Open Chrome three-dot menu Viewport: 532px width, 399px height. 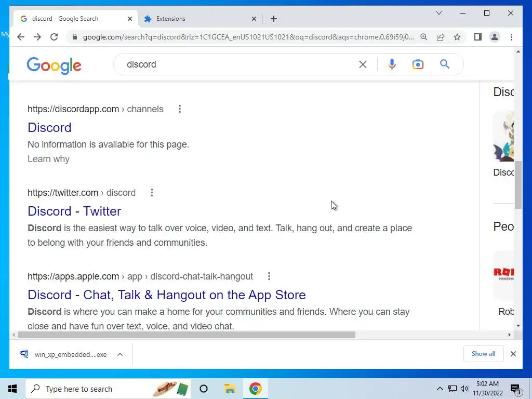pos(511,37)
